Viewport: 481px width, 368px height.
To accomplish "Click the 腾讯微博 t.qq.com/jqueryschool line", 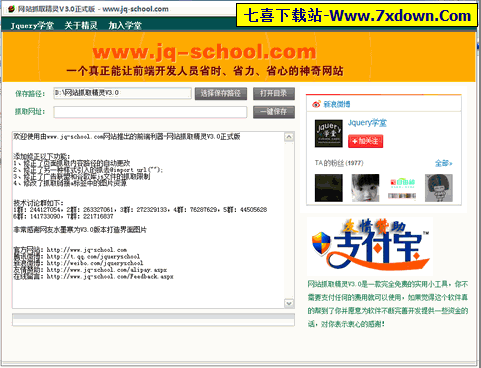I will click(x=77, y=256).
